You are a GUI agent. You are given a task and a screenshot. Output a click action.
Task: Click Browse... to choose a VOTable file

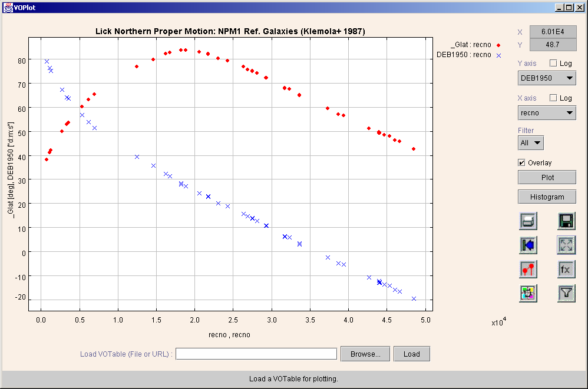[365, 354]
